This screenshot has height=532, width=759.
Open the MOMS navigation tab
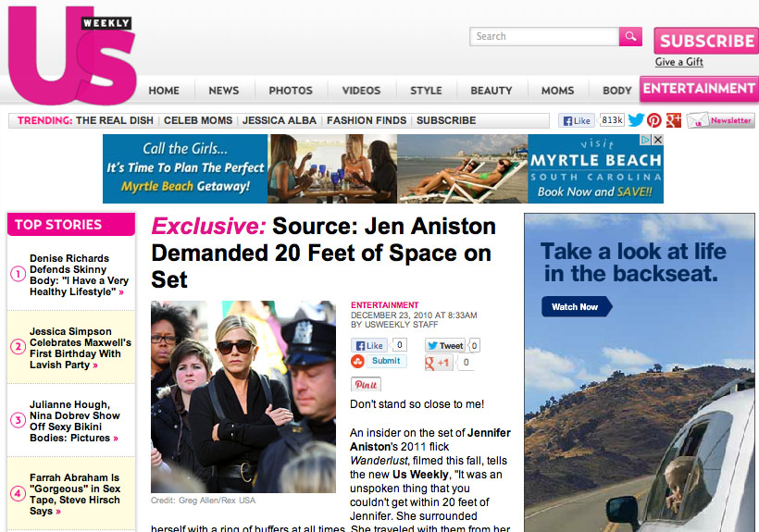557,91
